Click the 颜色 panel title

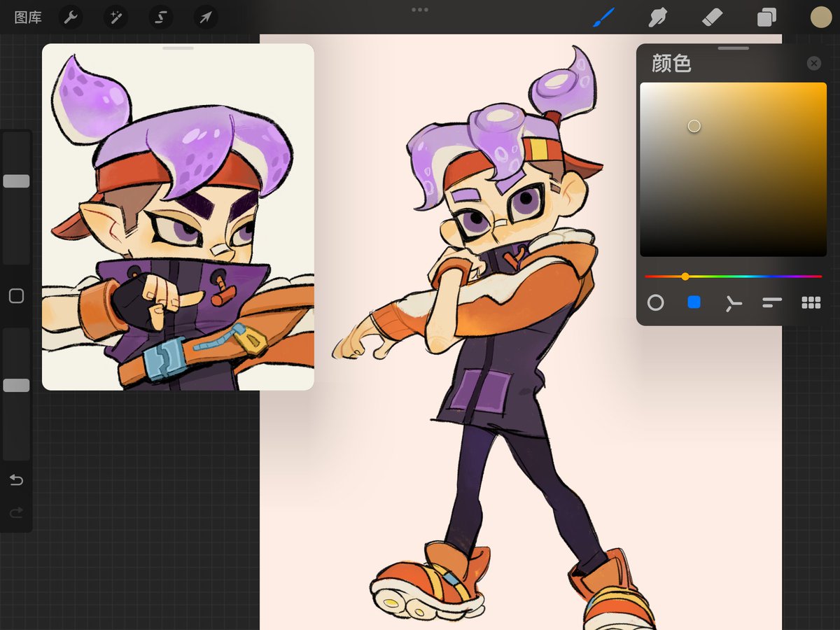click(671, 64)
